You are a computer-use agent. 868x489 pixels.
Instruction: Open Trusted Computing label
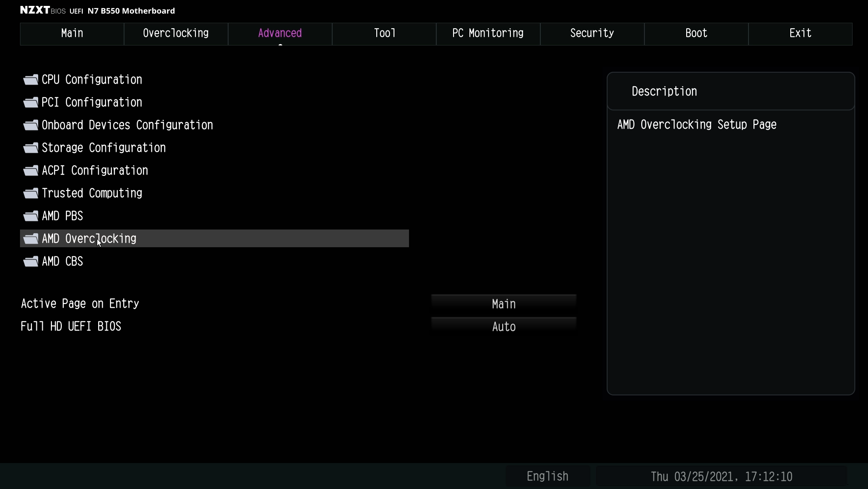92,194
